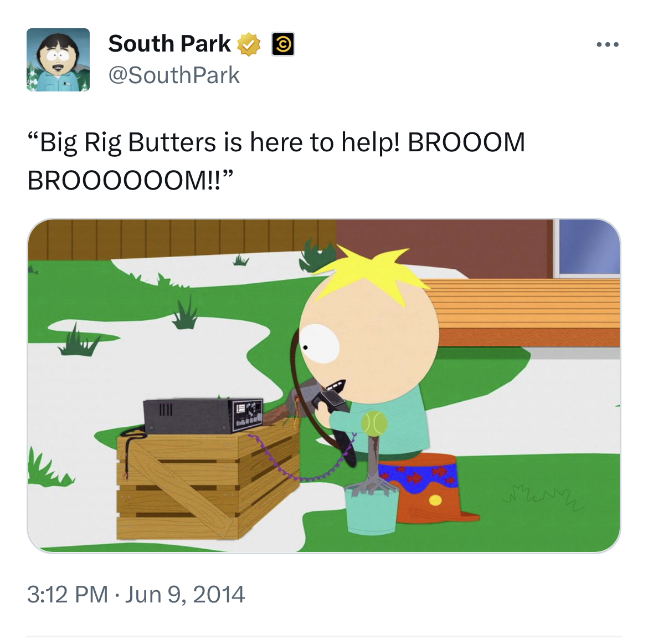Open the South Park profile avatar
This screenshot has height=644, width=648.
pyautogui.click(x=58, y=59)
